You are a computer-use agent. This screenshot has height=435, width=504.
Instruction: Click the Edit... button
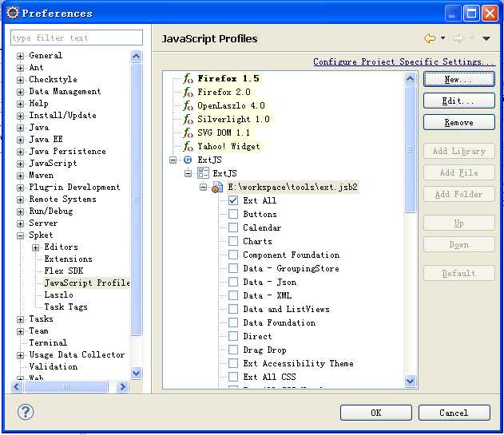click(x=459, y=101)
